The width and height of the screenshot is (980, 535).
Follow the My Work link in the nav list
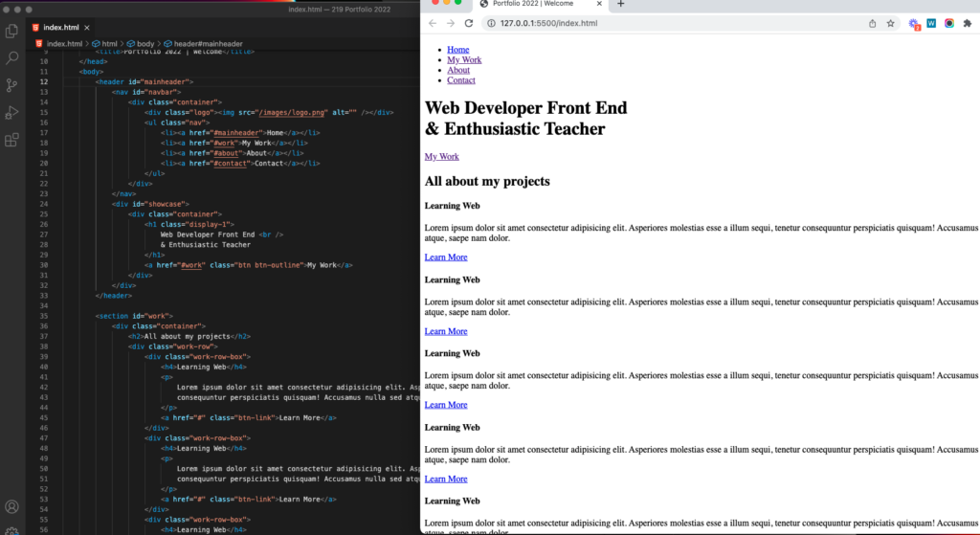464,60
